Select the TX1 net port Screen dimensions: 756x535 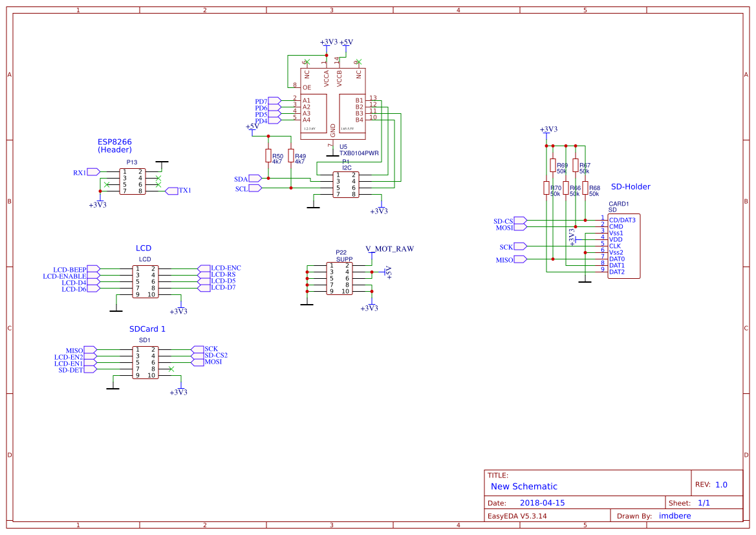(x=175, y=190)
